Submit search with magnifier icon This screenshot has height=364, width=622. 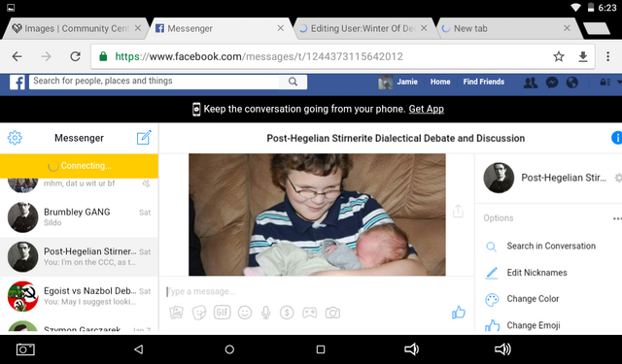(293, 82)
